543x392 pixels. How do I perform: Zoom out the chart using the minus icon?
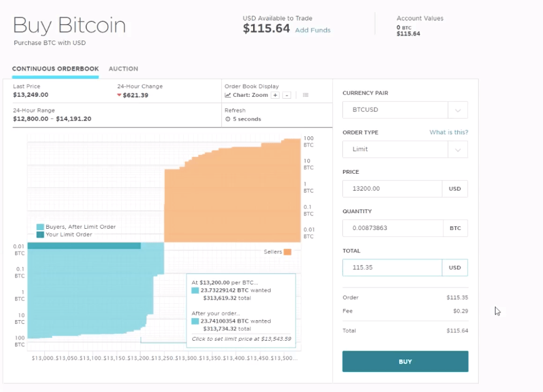click(x=287, y=95)
